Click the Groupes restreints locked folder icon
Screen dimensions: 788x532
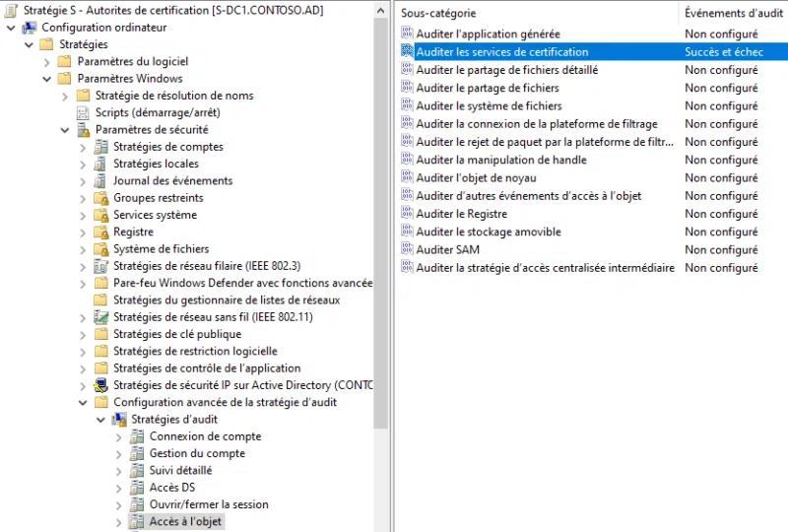tap(101, 198)
